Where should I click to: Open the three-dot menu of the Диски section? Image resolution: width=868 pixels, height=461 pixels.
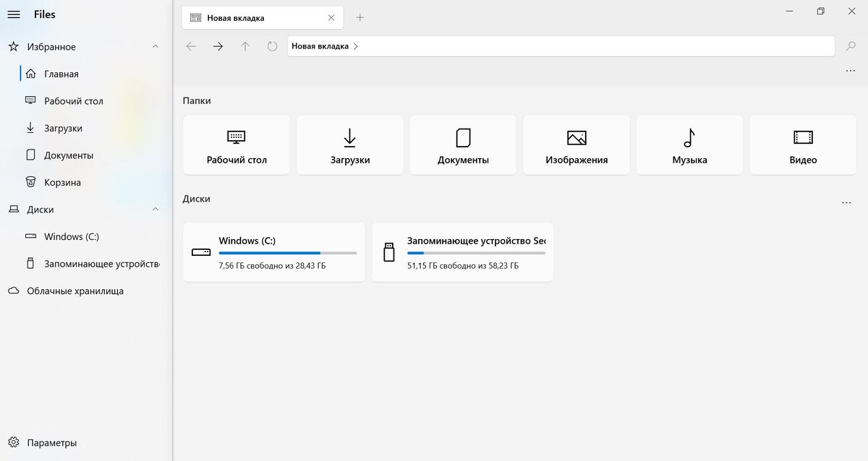[x=846, y=203]
